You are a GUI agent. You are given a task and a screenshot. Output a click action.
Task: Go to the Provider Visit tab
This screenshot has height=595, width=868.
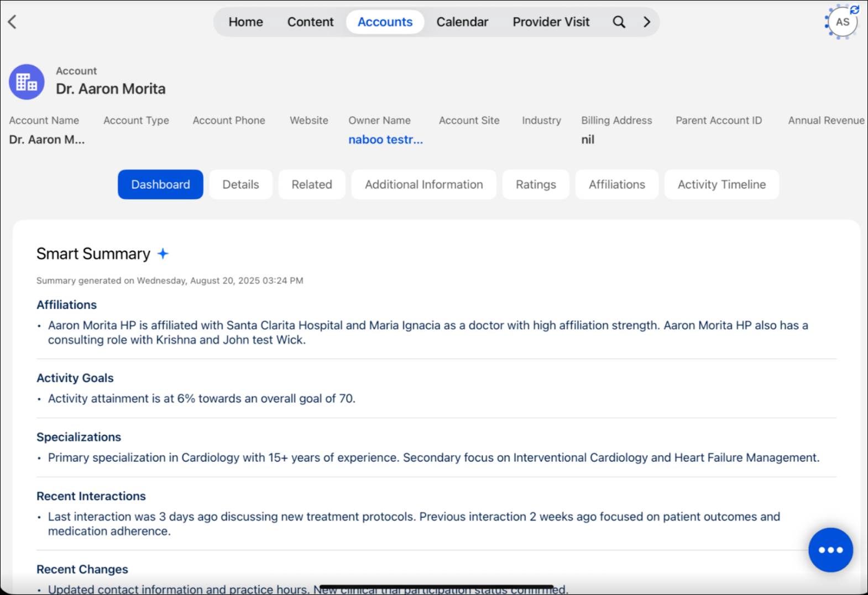click(551, 22)
